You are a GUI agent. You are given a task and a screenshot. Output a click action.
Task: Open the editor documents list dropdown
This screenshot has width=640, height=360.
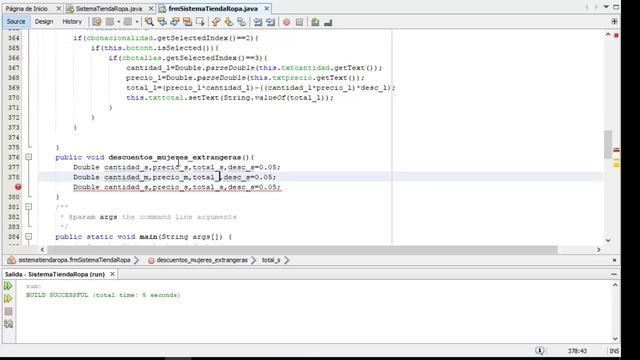pyautogui.click(x=606, y=7)
